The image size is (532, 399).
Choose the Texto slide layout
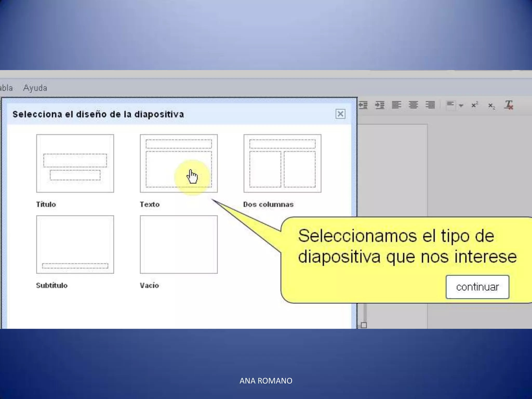[178, 163]
